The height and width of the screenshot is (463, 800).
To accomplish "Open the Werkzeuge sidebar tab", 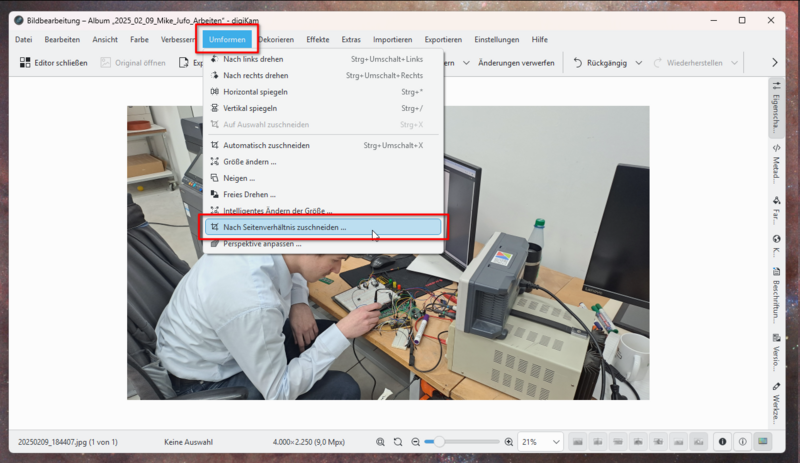I will (x=776, y=403).
